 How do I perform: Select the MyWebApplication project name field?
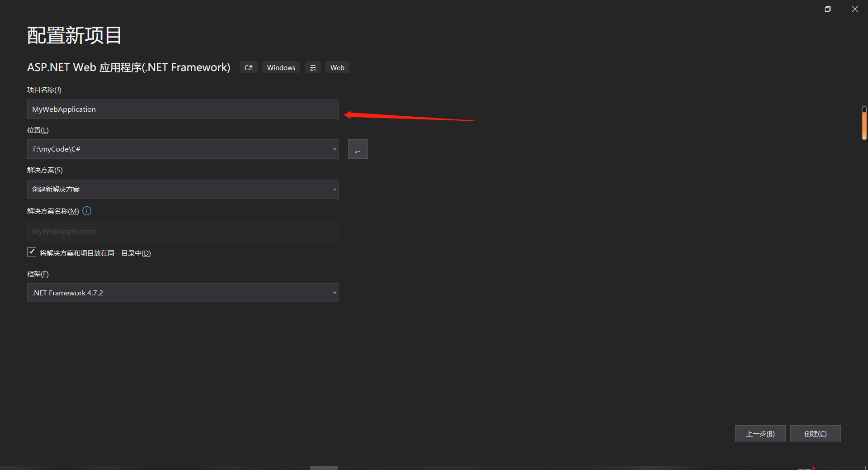[183, 109]
